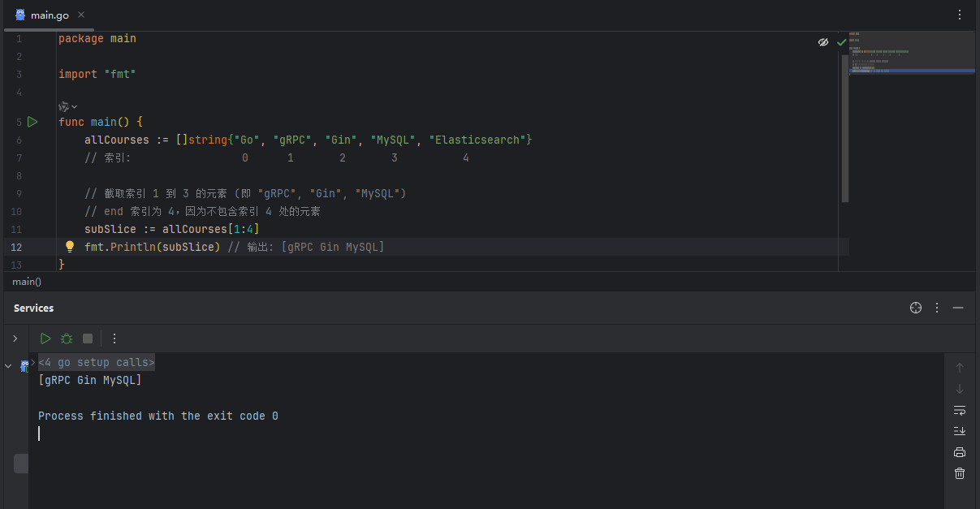
Task: Toggle soft-wrap in console output
Action: [960, 410]
